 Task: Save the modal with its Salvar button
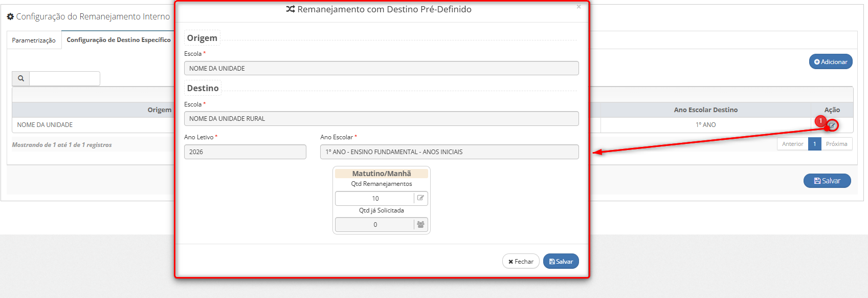pos(561,262)
